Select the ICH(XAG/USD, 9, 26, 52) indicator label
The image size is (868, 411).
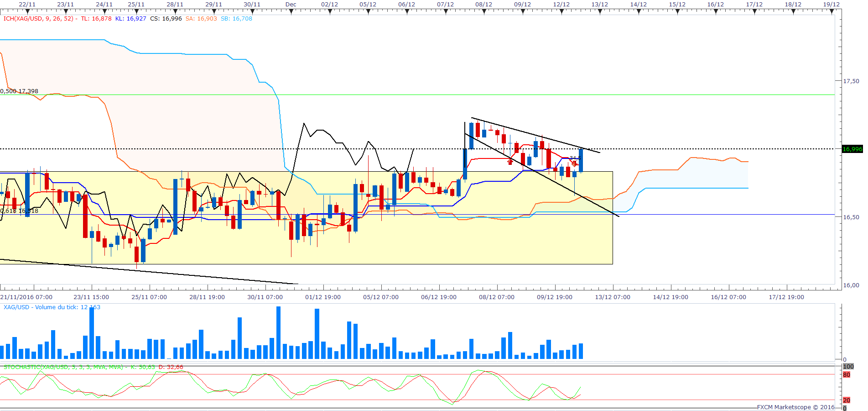38,19
